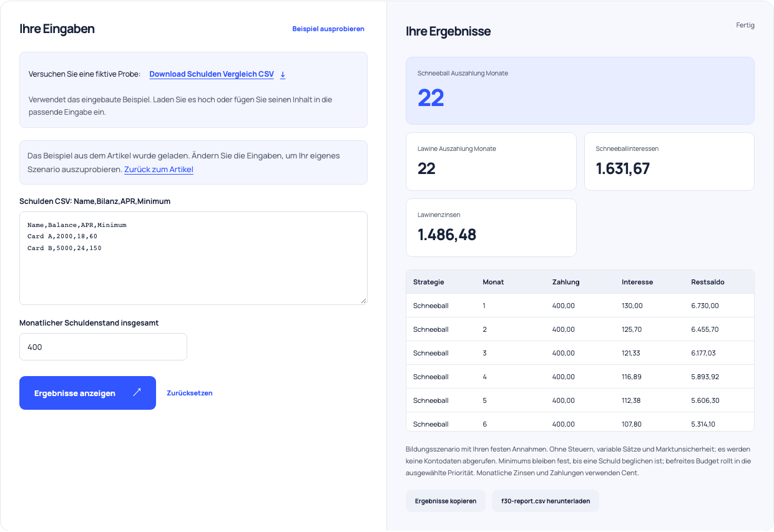Click the Ergebnisse anzeigen button

tap(87, 393)
